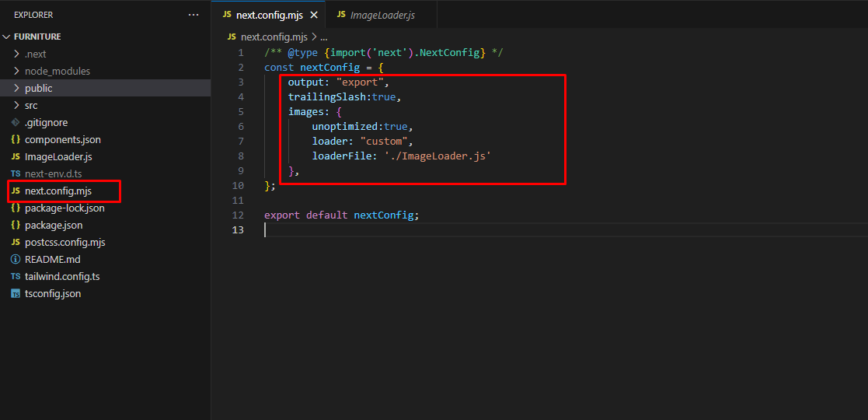Image resolution: width=868 pixels, height=420 pixels.
Task: Collapse the FURNITURE root folder
Action: 8,37
